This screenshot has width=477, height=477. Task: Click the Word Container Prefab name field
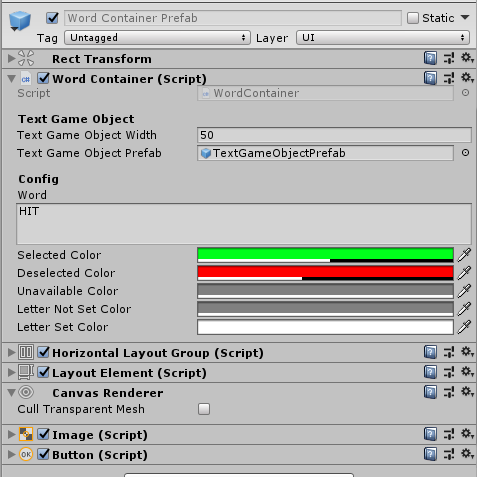click(233, 18)
